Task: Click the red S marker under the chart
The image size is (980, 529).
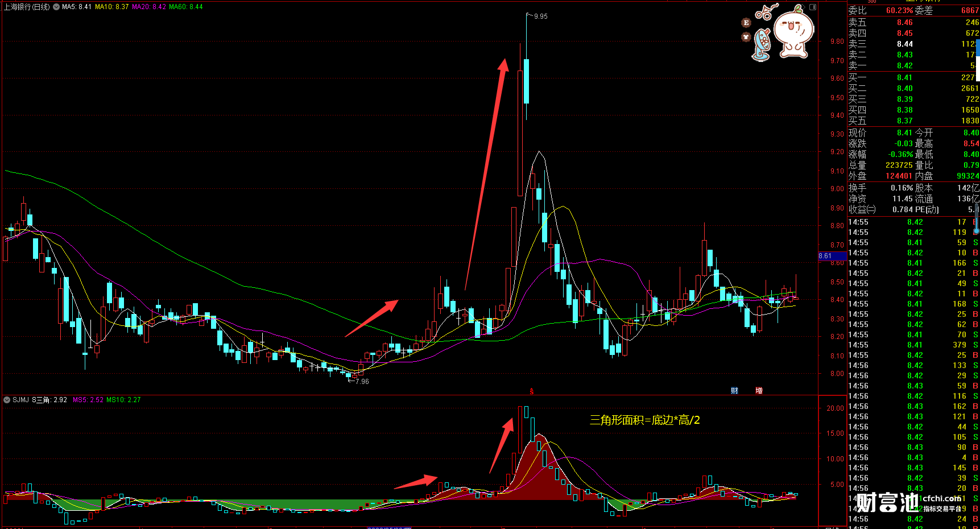Action: click(532, 391)
